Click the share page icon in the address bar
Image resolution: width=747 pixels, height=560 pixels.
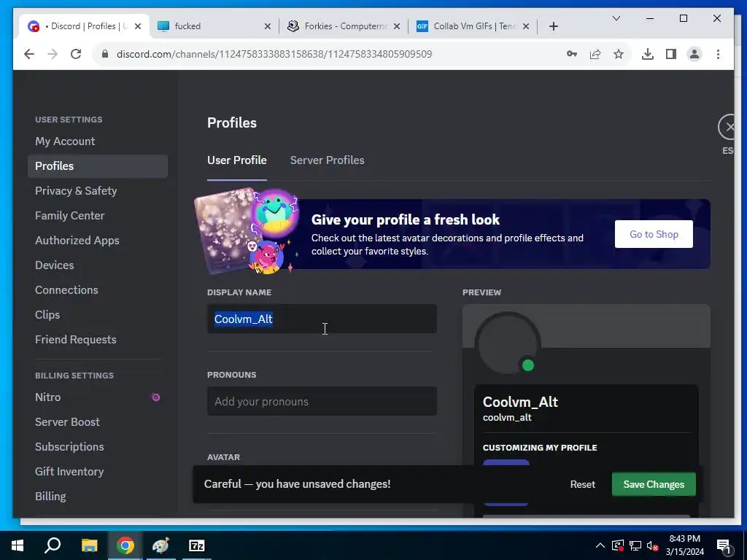click(595, 54)
